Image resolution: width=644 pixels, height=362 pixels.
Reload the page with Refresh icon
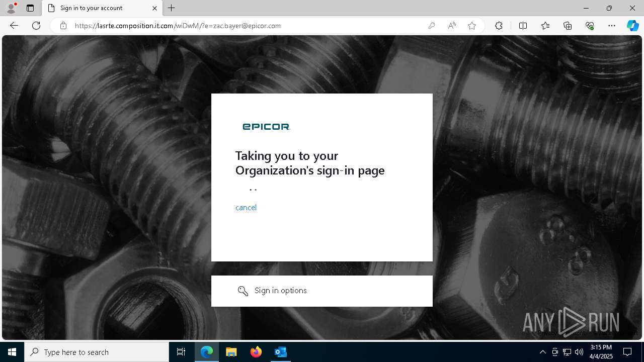[x=36, y=26]
